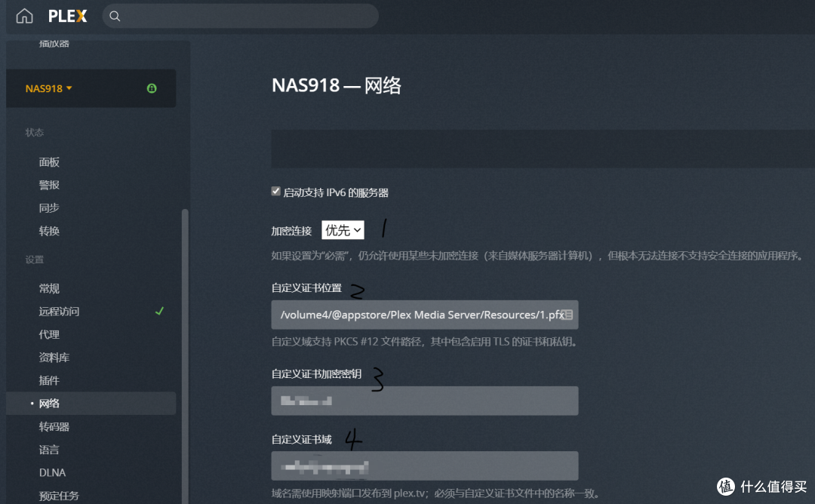The height and width of the screenshot is (504, 815).
Task: Toggle the 转换 sidebar option
Action: pyautogui.click(x=48, y=231)
